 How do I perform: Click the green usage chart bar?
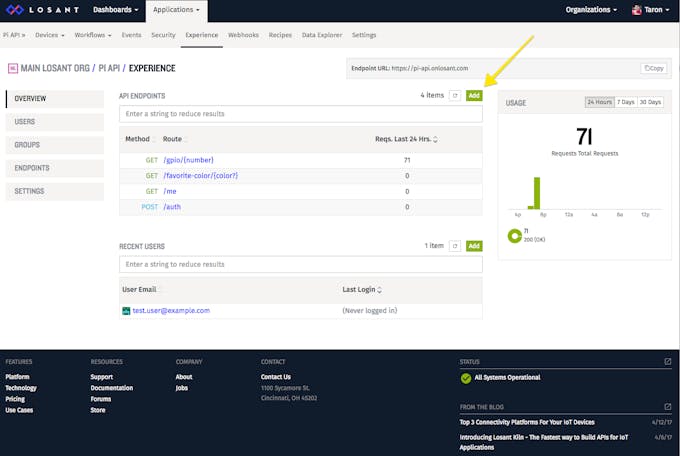(x=537, y=193)
